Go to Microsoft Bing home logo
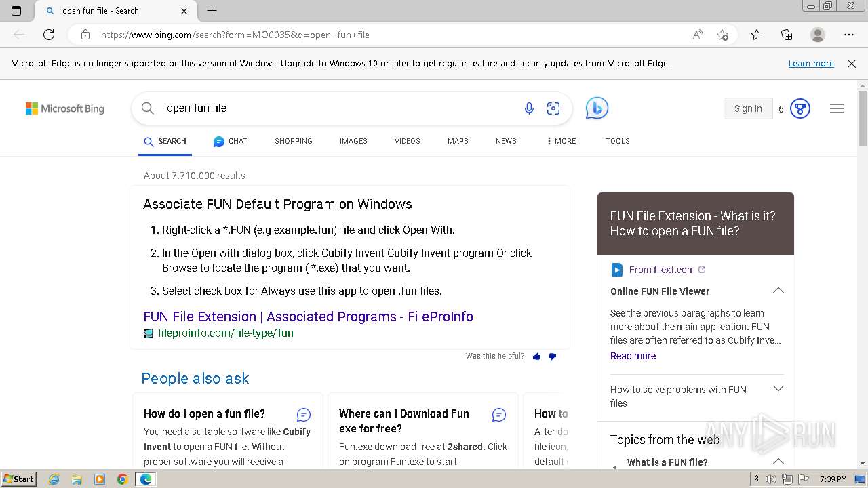 click(65, 108)
